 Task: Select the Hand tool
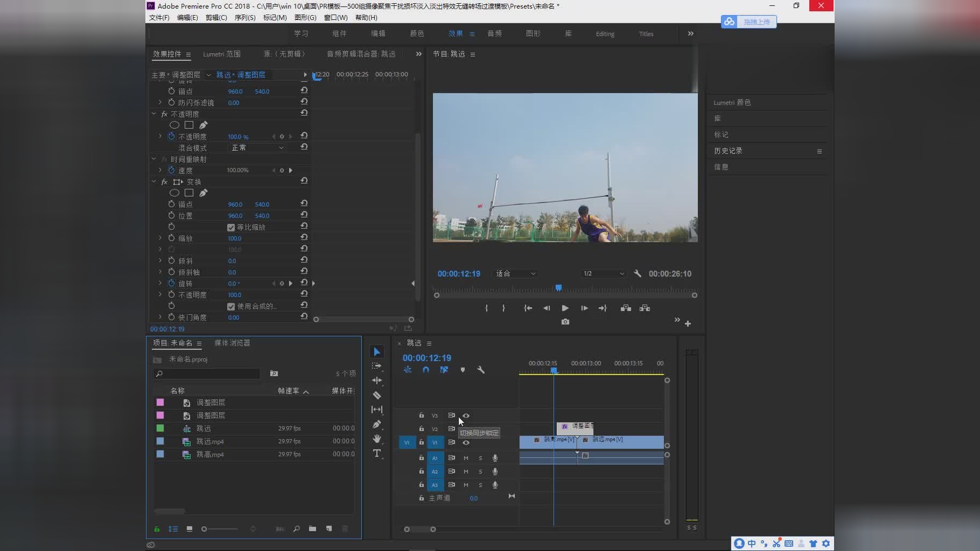tap(377, 439)
